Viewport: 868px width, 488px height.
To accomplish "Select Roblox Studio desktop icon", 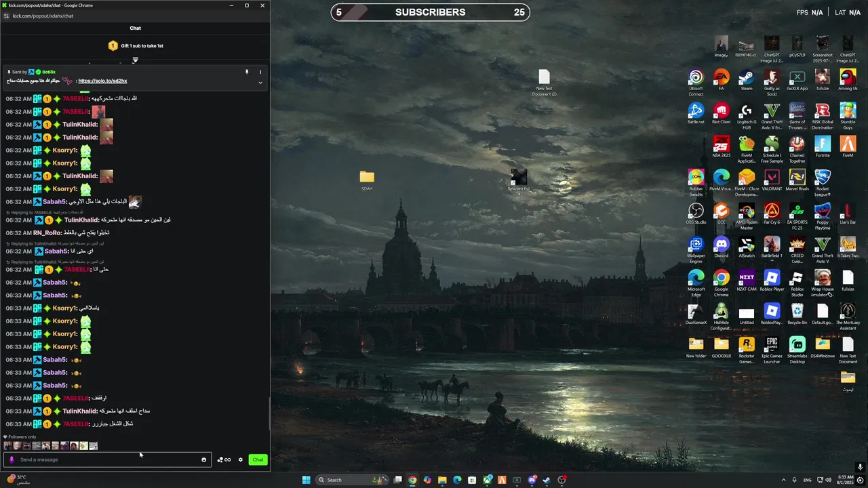I will click(797, 283).
